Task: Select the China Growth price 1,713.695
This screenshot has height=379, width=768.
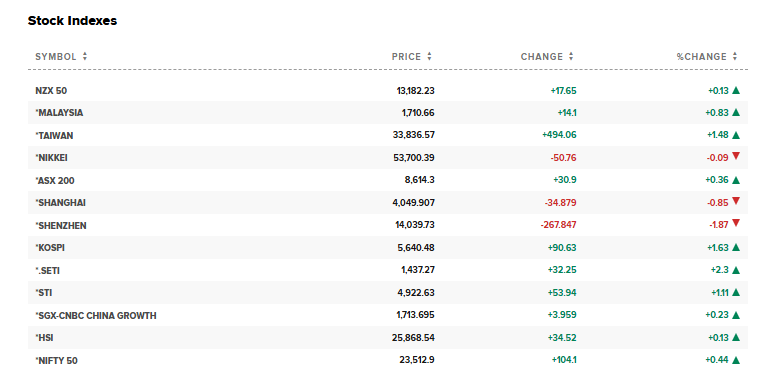Action: [416, 316]
